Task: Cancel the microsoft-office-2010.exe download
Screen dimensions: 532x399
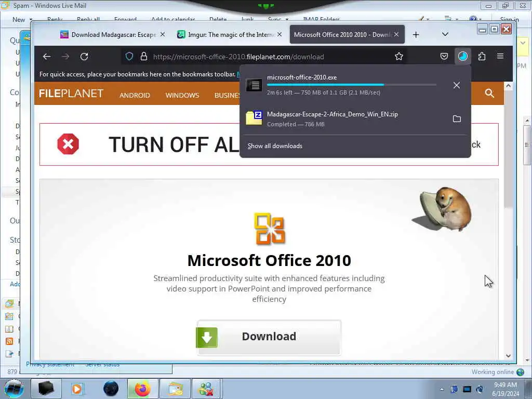Action: [x=457, y=85]
